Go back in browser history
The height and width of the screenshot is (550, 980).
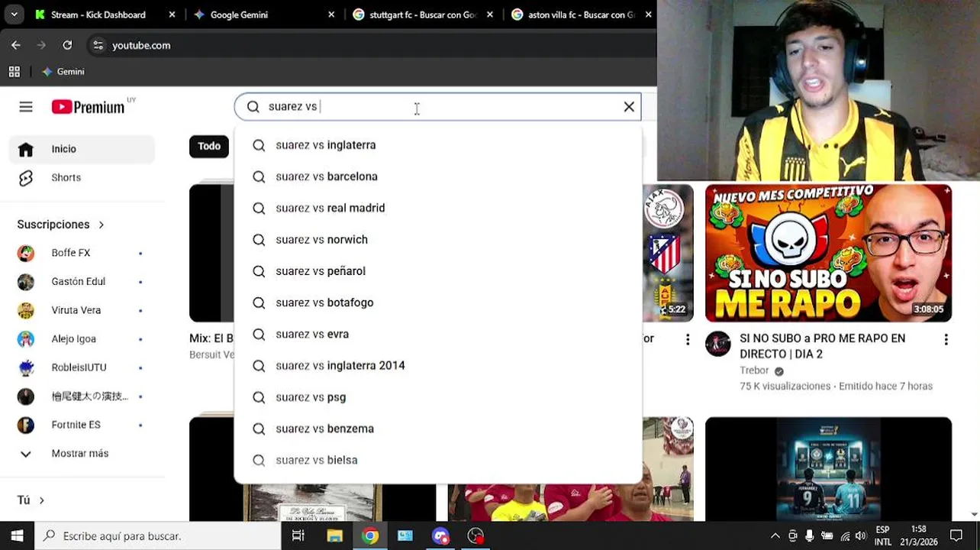(16, 45)
